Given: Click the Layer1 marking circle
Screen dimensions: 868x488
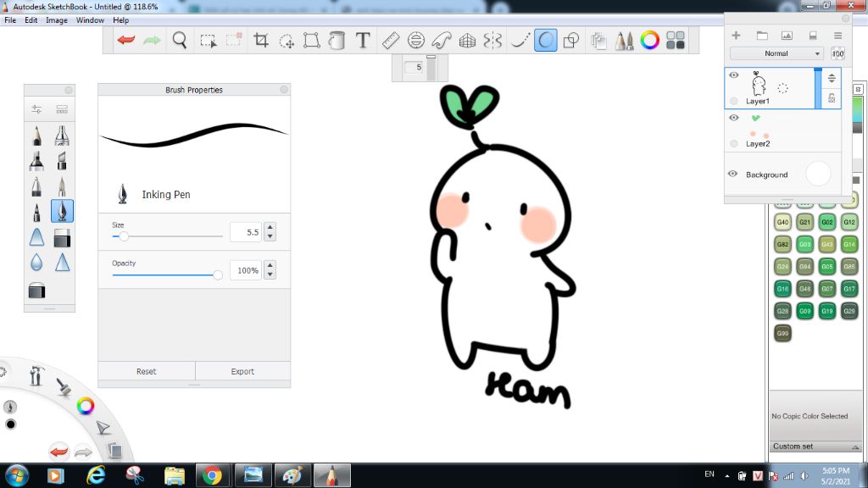Looking at the screenshot, I should (x=733, y=102).
